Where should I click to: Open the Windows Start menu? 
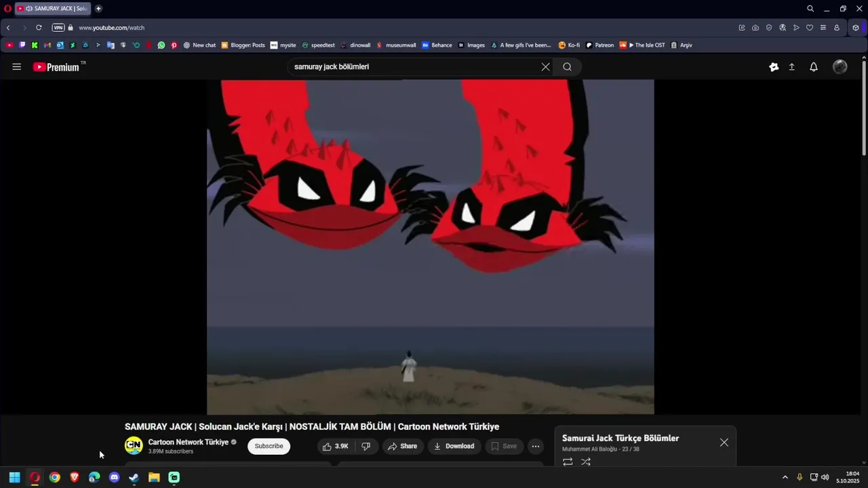14,477
